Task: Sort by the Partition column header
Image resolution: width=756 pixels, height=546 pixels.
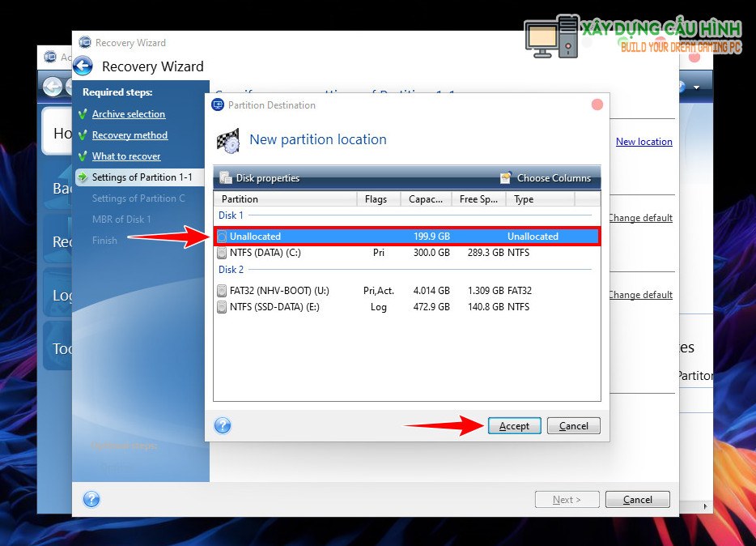Action: (285, 199)
